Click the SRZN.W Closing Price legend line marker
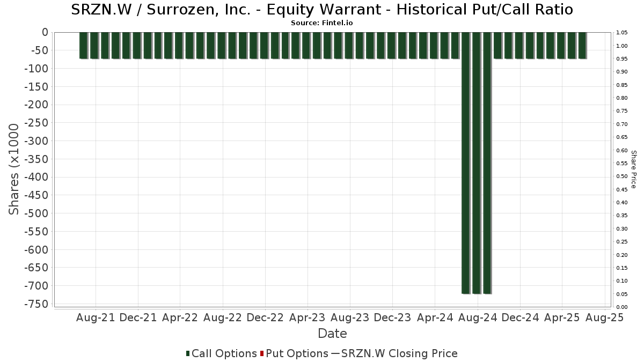Screen dimensions: 644x362 click(x=335, y=353)
